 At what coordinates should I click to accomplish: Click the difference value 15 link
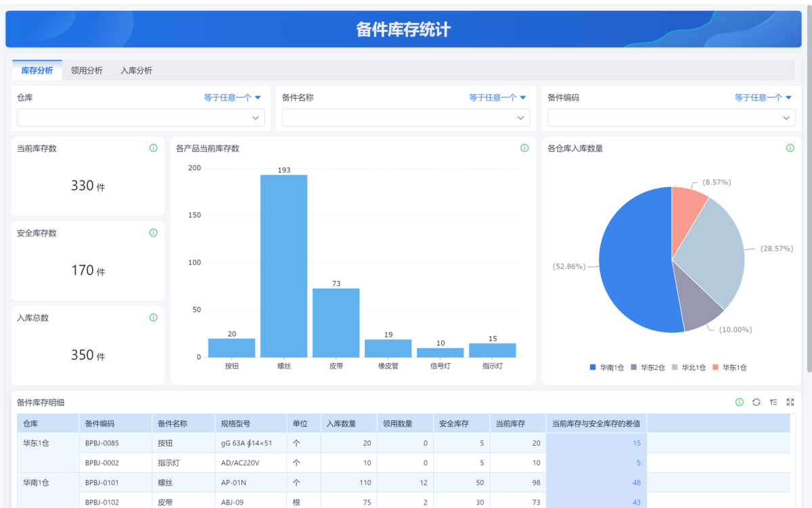636,444
